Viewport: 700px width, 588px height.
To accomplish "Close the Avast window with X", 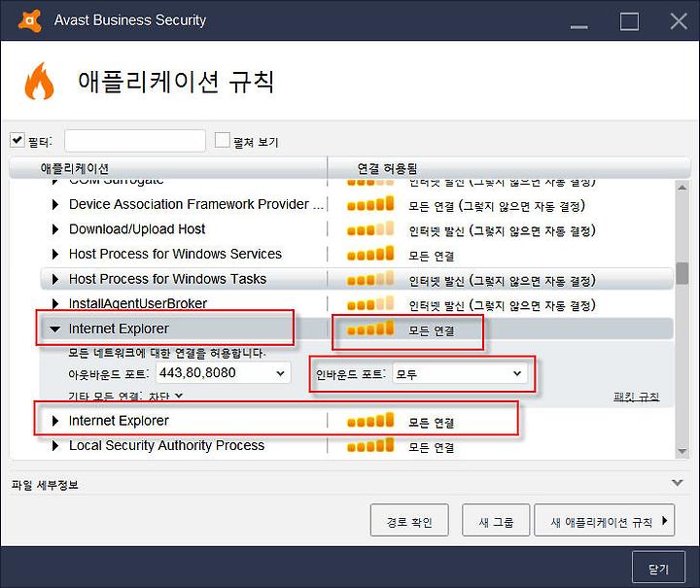I will (679, 21).
